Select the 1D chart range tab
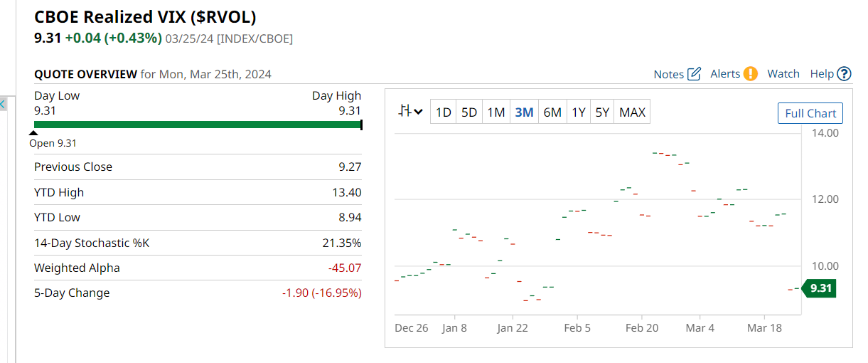Screen dimensions: 868x363 [x=444, y=112]
